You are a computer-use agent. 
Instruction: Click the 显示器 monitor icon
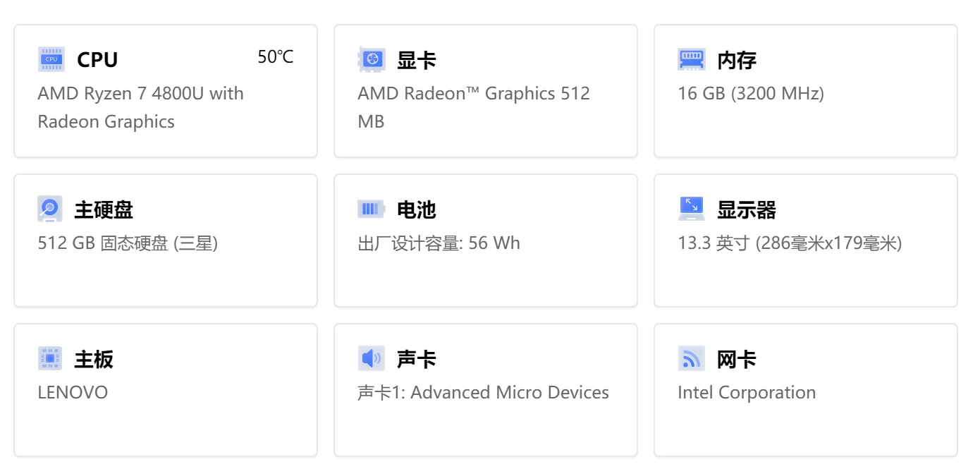click(691, 209)
